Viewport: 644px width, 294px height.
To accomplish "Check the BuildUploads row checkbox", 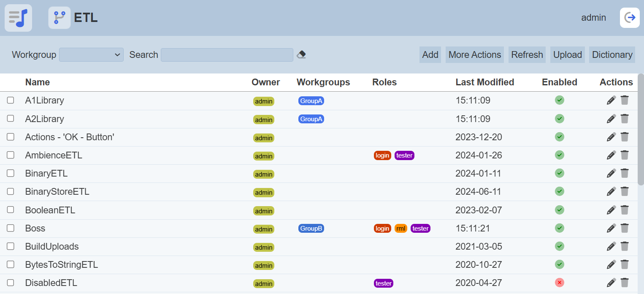I will pyautogui.click(x=11, y=246).
